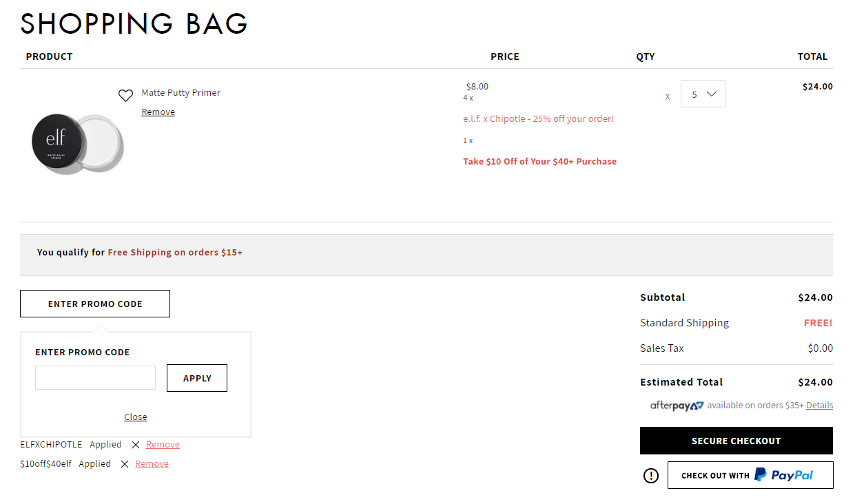The image size is (855, 504).
Task: Remove Matte Putty Primer from bag
Action: (x=158, y=112)
